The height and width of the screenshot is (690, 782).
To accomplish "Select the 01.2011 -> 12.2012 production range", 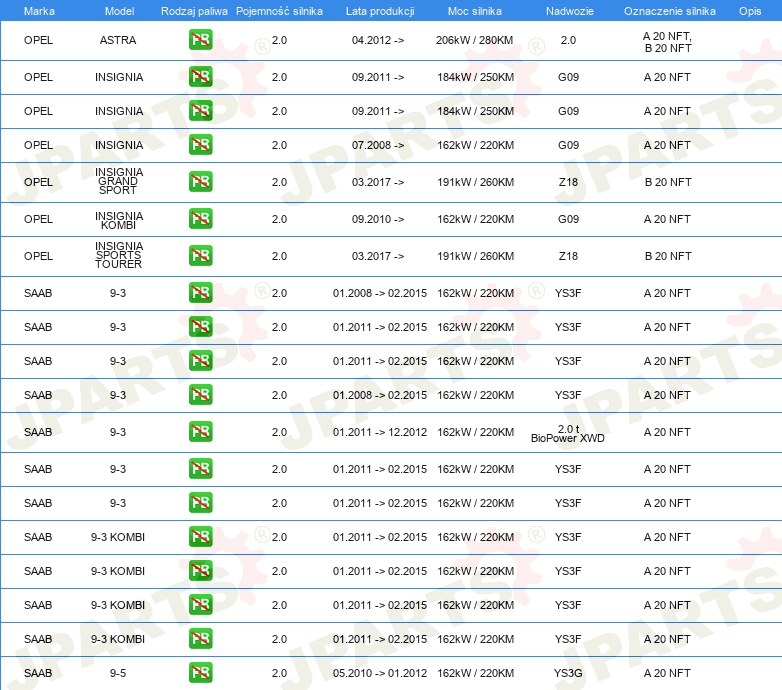I will pyautogui.click(x=380, y=432).
